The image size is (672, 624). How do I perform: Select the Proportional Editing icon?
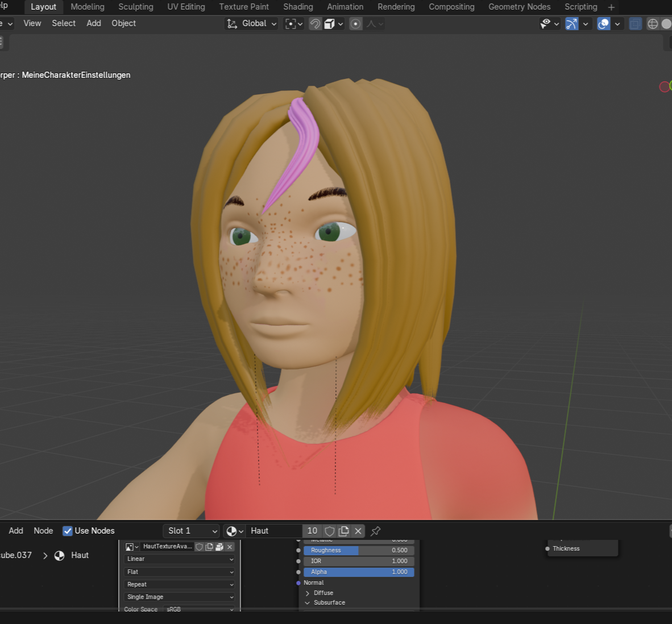pos(355,23)
